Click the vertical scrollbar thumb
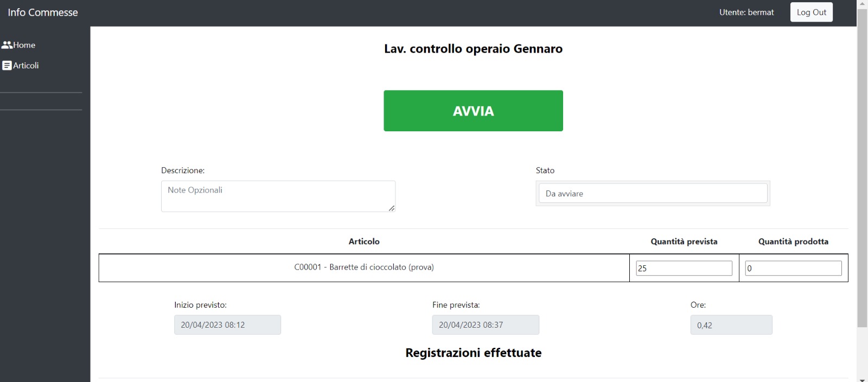 click(862, 168)
